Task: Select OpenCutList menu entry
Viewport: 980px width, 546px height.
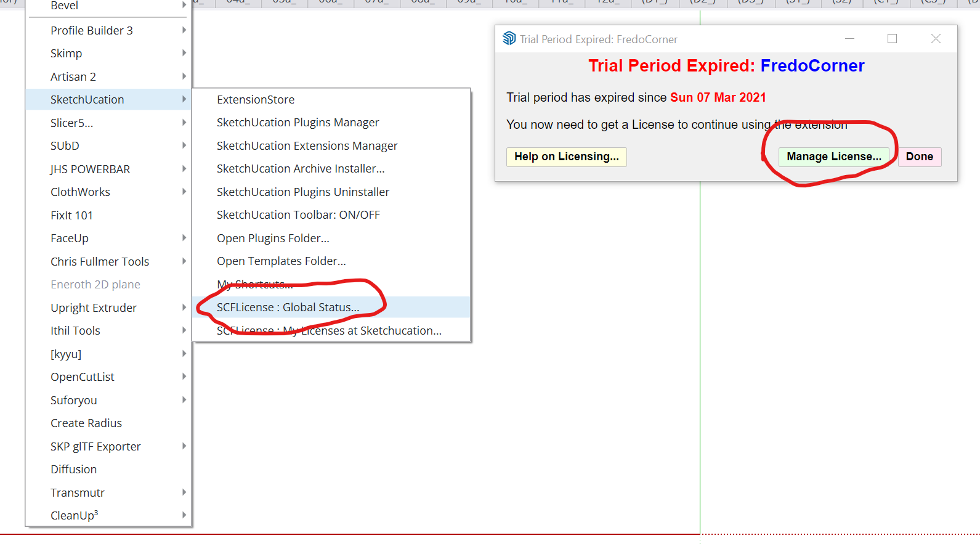Action: pos(108,377)
